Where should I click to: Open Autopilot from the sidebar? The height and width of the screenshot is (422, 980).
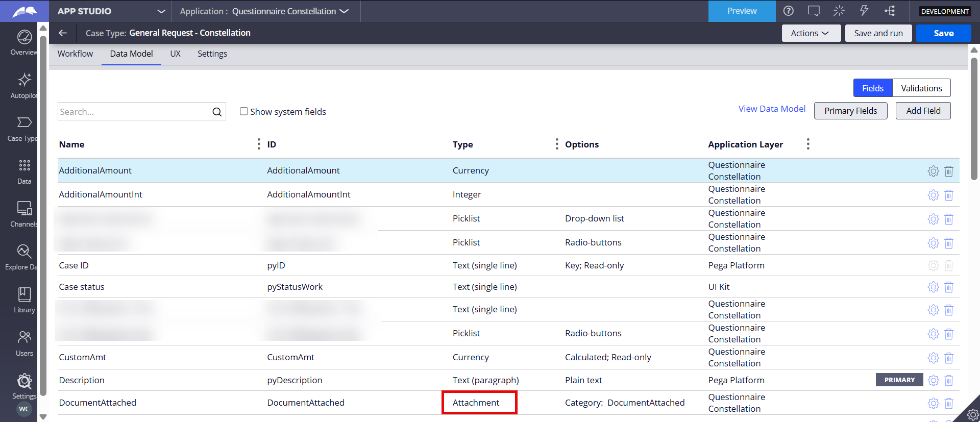pyautogui.click(x=24, y=80)
